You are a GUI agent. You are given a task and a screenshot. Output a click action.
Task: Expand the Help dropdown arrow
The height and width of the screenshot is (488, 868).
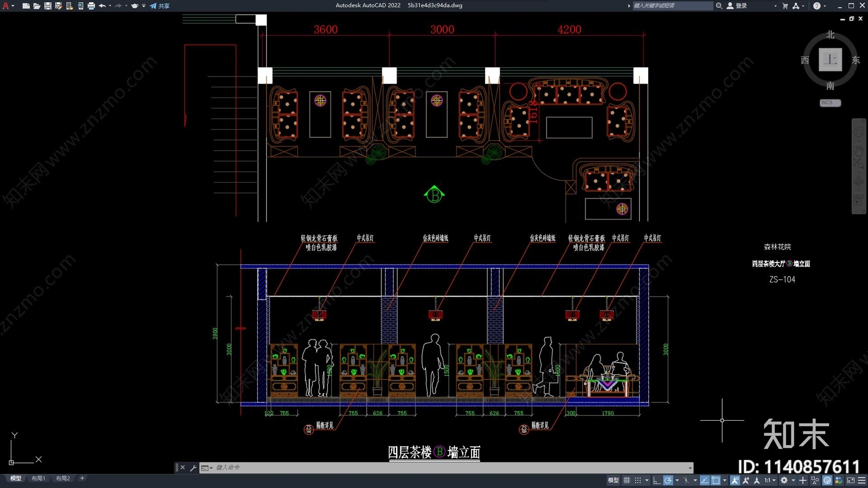825,5
